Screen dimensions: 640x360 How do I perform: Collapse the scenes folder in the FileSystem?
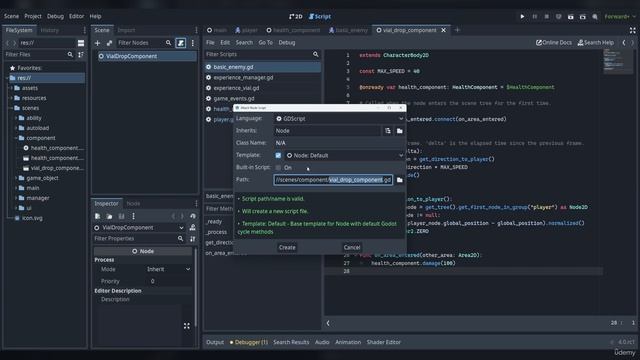tap(11, 108)
